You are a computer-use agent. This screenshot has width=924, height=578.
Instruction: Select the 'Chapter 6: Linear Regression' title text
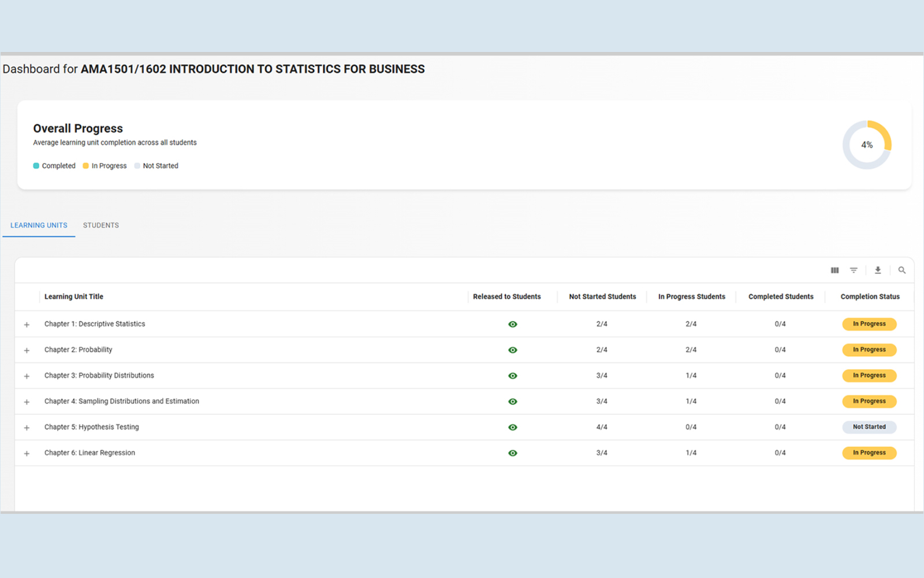pos(90,453)
